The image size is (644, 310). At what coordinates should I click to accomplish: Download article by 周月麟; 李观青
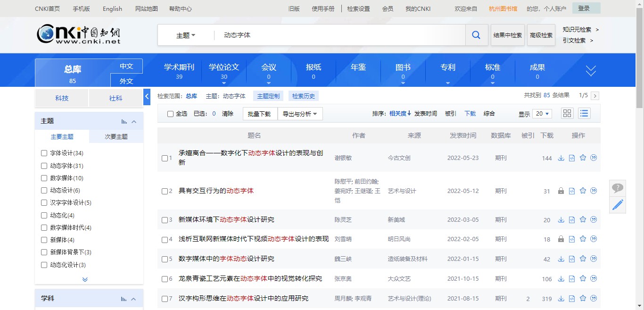point(561,299)
